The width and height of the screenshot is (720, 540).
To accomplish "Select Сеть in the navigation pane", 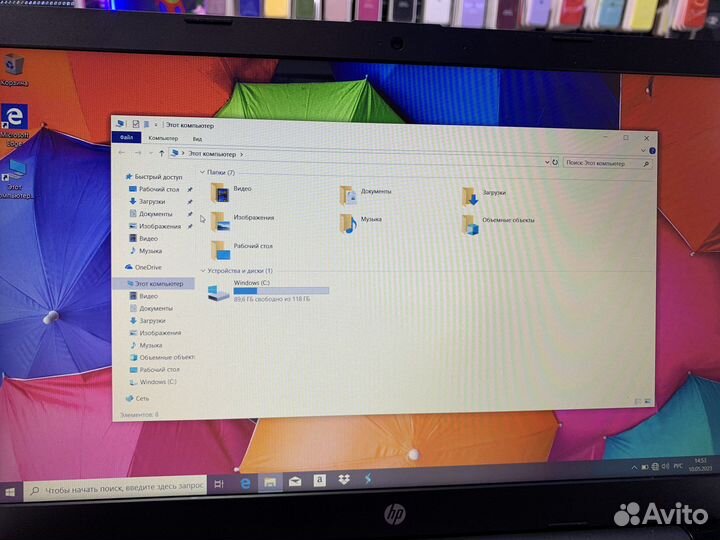I will pos(141,397).
